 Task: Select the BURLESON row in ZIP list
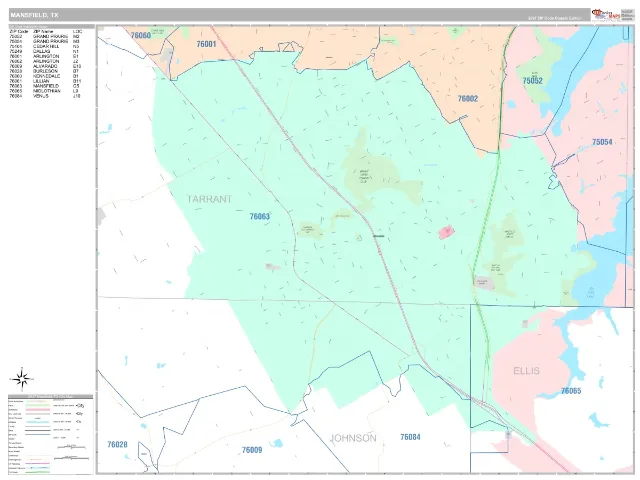(x=45, y=71)
